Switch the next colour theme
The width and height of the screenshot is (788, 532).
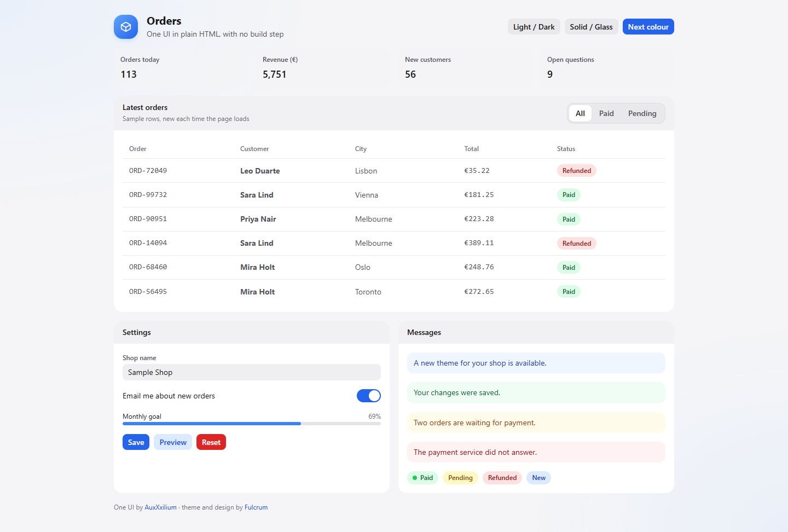tap(648, 27)
